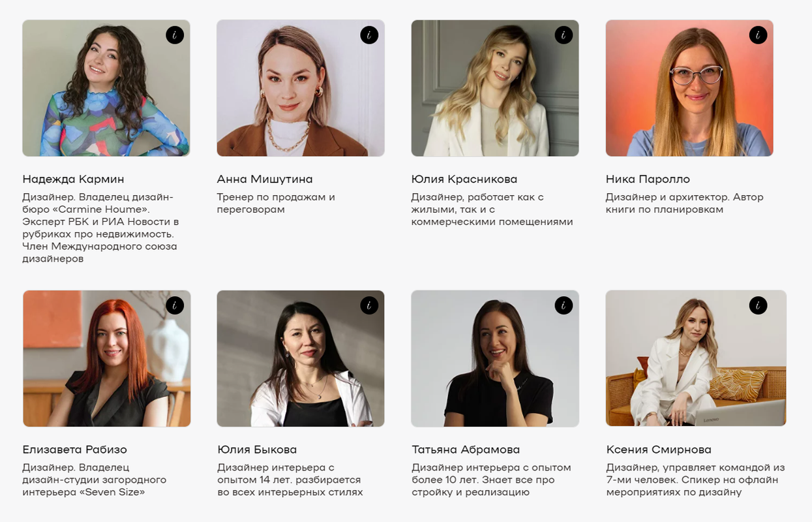Click info icon on Ксения Смирнова's photo
812x522 pixels.
click(758, 305)
